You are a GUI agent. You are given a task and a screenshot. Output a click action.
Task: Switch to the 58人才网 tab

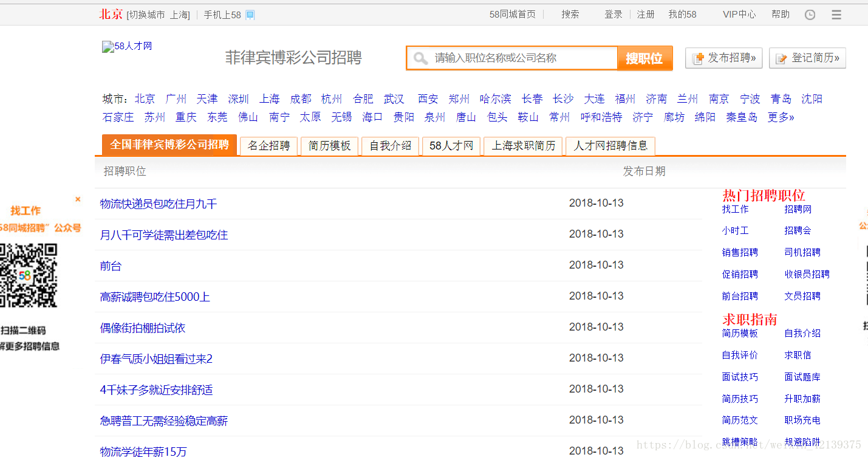pos(451,146)
